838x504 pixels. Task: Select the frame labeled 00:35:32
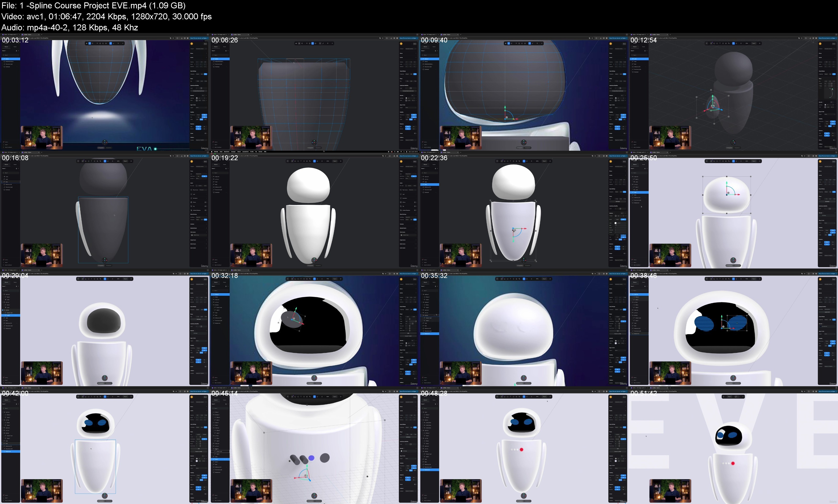tap(524, 327)
